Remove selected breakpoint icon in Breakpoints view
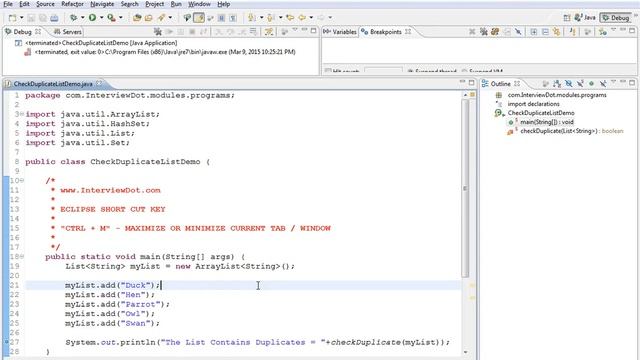640x360 pixels. [x=472, y=31]
